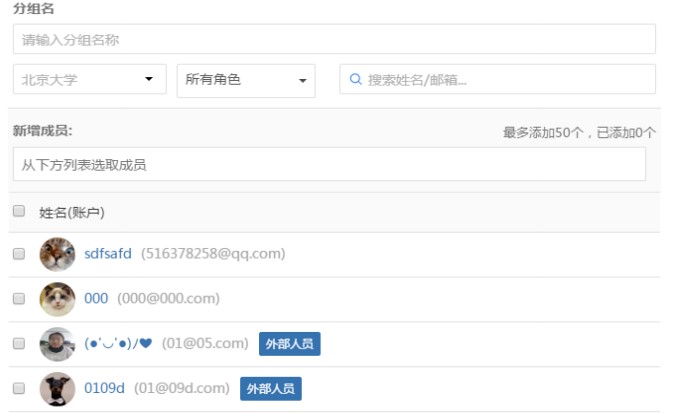
Task: Open avatar of 01@05.com user
Action: pos(57,344)
